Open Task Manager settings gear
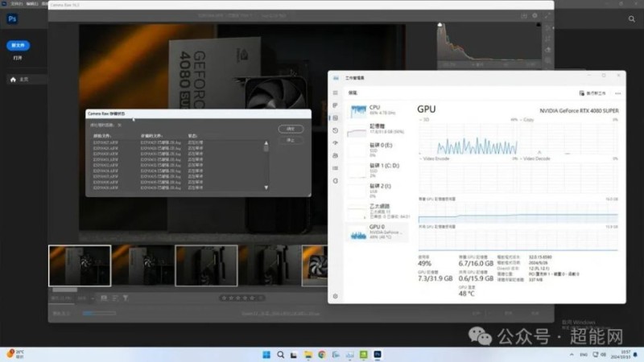The height and width of the screenshot is (362, 644). point(335,296)
